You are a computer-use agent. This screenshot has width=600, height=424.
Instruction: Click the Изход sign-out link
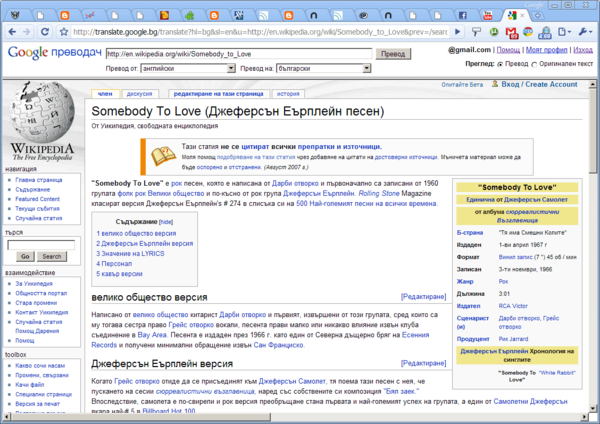coord(583,50)
